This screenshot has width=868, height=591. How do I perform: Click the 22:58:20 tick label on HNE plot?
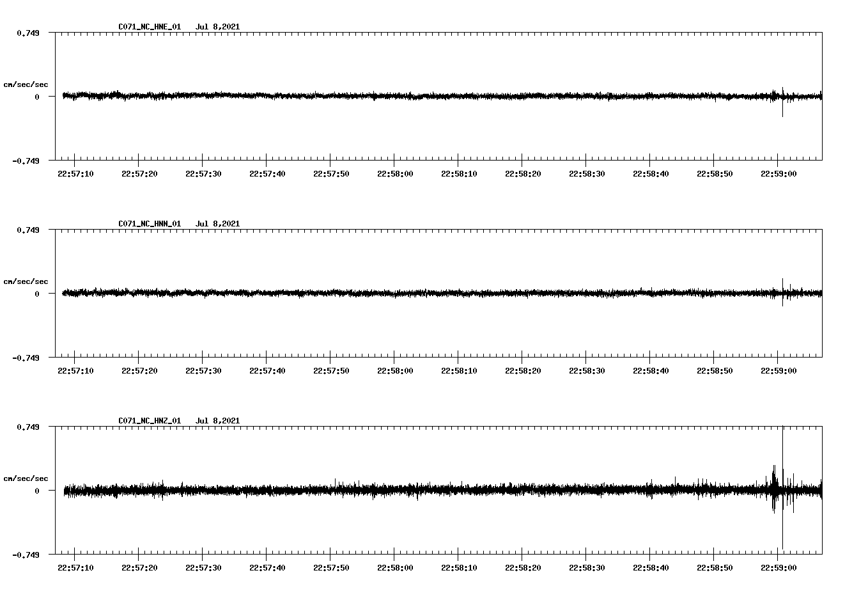pyautogui.click(x=523, y=173)
